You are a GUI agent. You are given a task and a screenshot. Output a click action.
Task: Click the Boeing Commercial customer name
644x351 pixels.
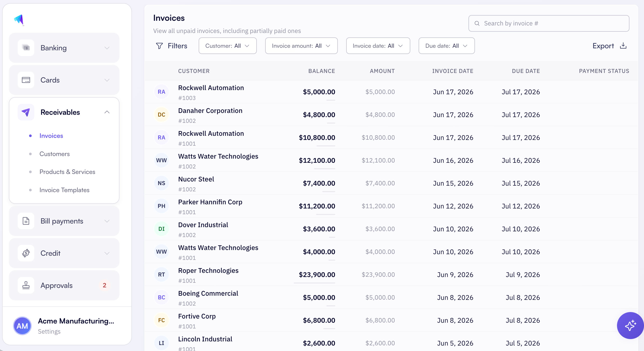point(208,293)
